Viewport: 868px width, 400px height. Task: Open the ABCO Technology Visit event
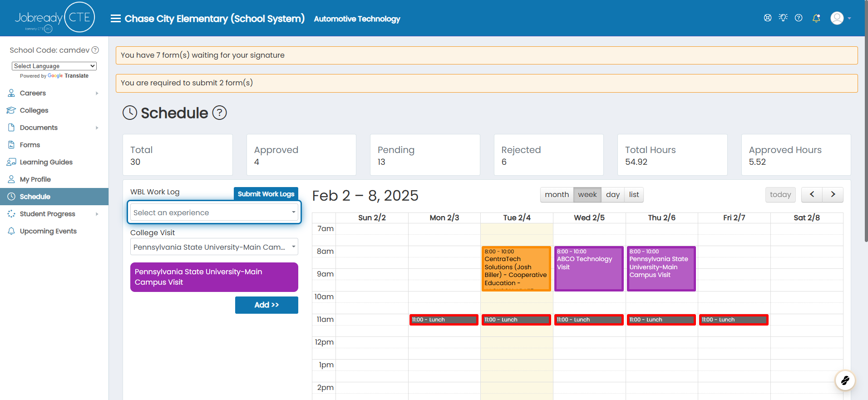(589, 268)
